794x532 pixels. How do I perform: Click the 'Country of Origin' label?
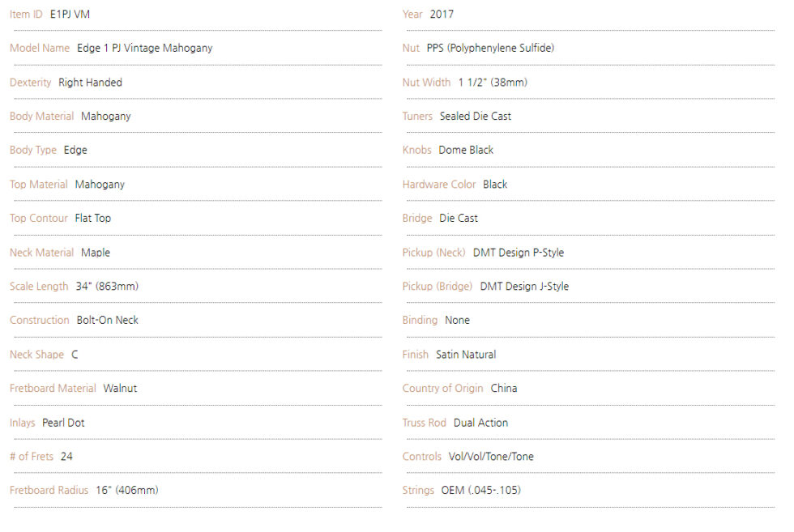(x=442, y=389)
